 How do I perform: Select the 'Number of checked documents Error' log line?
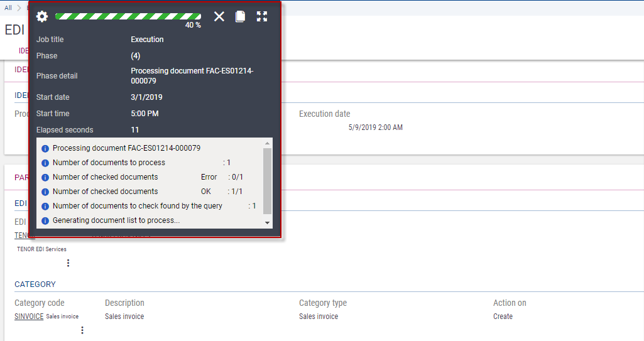point(148,177)
